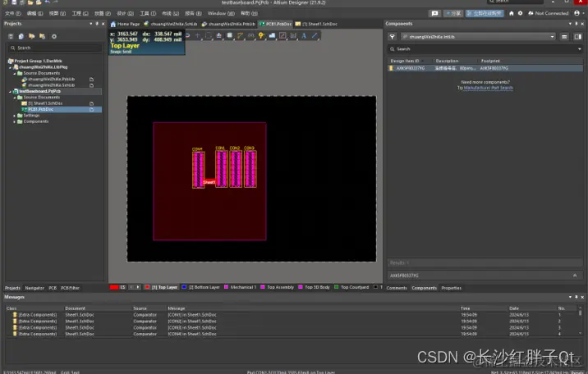Sort by the Design Item ID column header

[405, 61]
